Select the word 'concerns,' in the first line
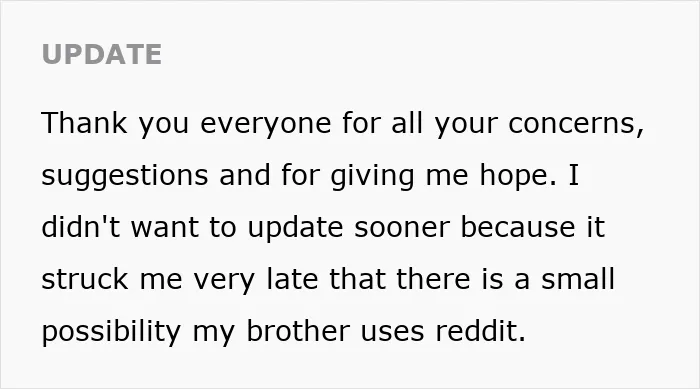Viewport: 700px width, 389px height. click(576, 124)
